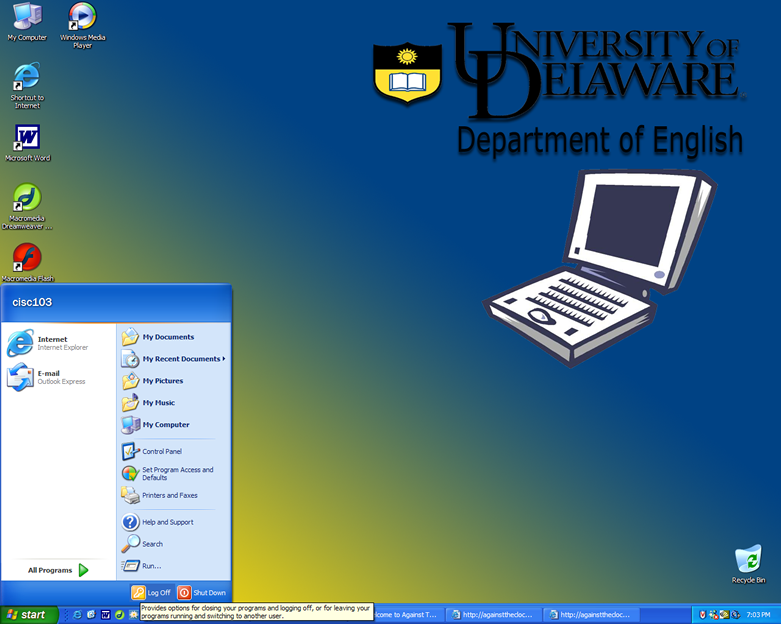Click the tray icon left of the clock

pyautogui.click(x=736, y=615)
